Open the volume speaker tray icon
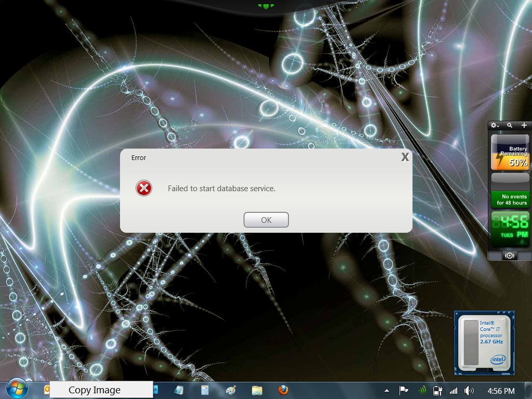Screen dimensions: 532x399 (469, 391)
